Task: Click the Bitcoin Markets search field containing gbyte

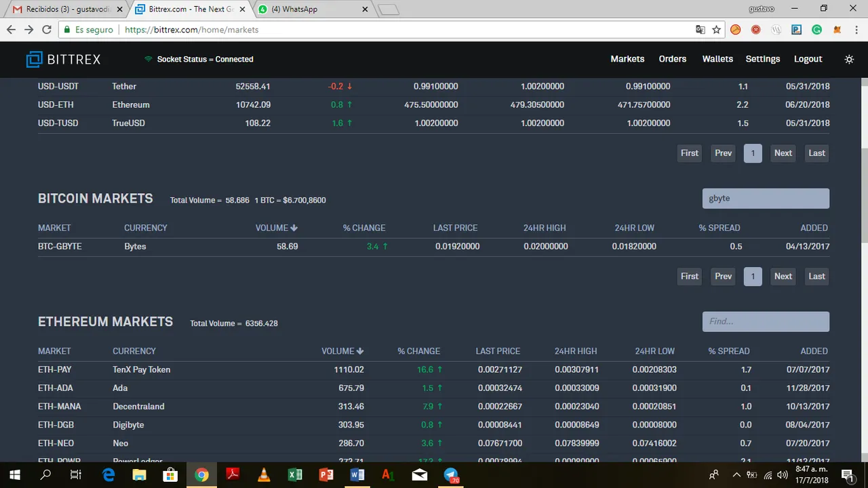Action: click(x=766, y=198)
